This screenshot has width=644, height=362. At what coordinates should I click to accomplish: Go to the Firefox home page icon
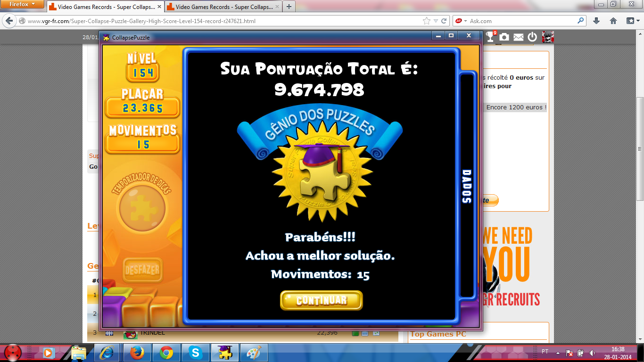tap(613, 21)
